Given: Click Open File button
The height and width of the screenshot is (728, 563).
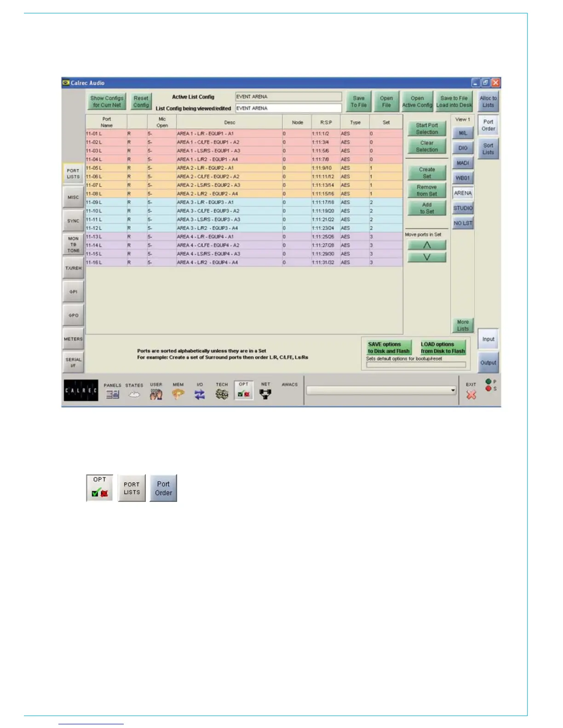Looking at the screenshot, I should [x=386, y=102].
